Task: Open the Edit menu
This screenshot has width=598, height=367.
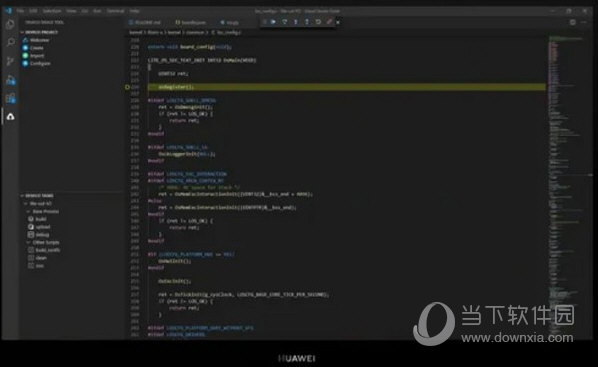Action: pos(33,11)
